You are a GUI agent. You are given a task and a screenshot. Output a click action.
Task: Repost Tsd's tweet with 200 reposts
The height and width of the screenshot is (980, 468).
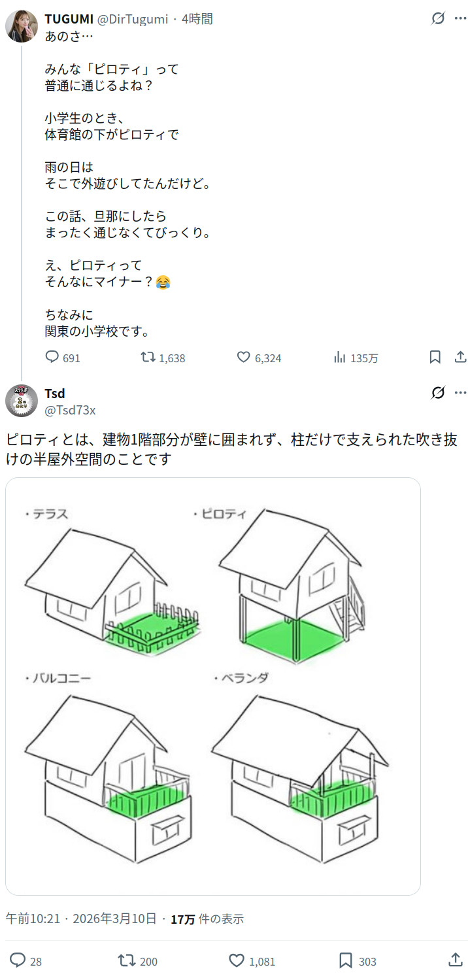tap(126, 960)
